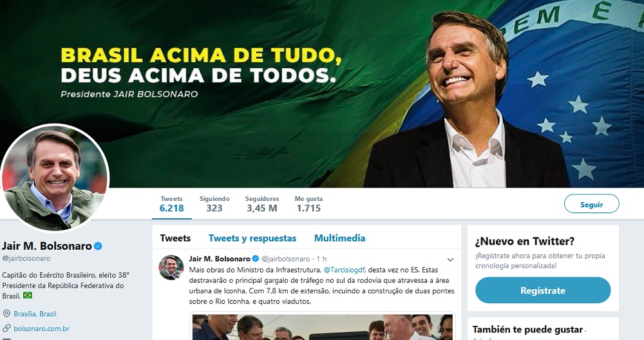The height and width of the screenshot is (340, 644).
Task: Open the large circular profile photo
Action: (55, 177)
